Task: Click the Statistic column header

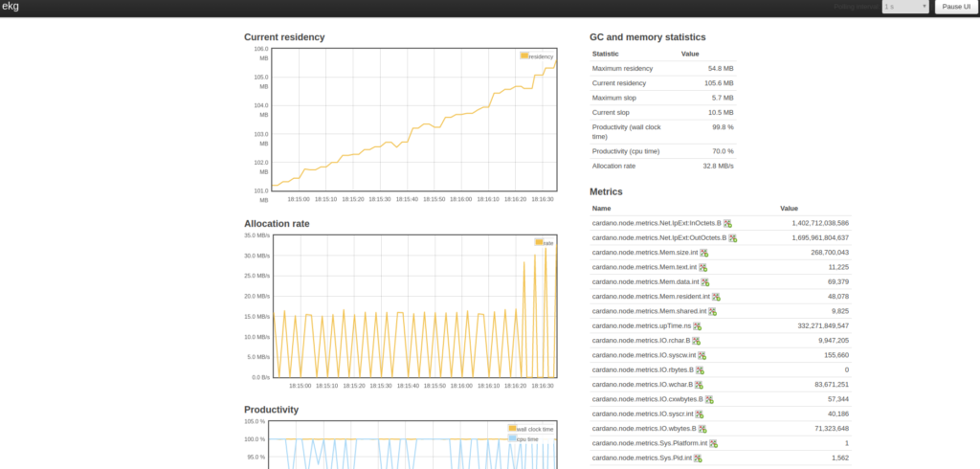Action: [x=605, y=54]
